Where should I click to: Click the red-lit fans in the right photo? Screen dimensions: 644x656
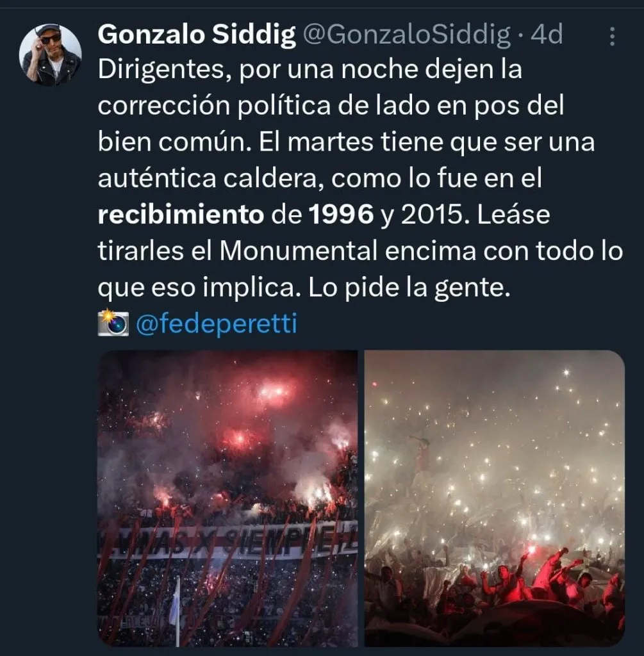tap(538, 580)
